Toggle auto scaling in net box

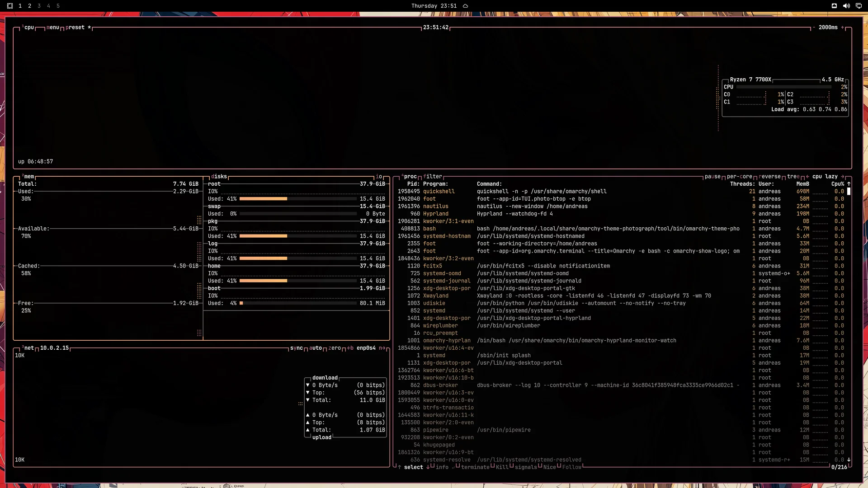pos(316,348)
